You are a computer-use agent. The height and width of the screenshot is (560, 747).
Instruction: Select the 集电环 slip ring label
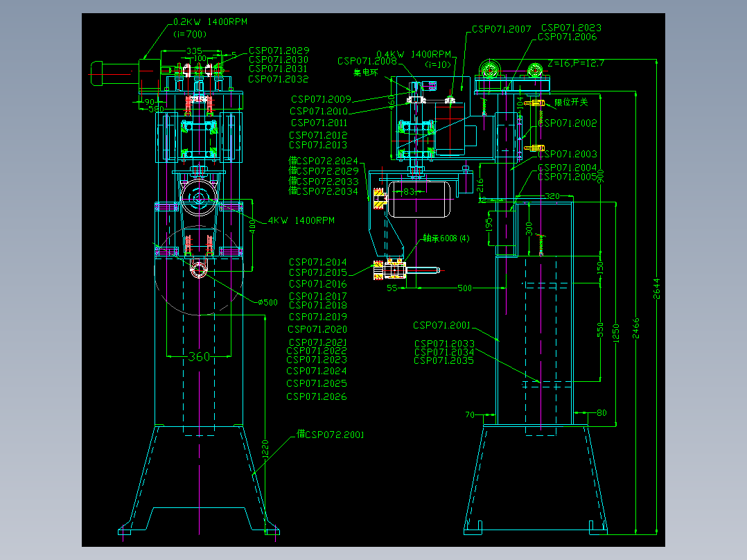point(365,73)
